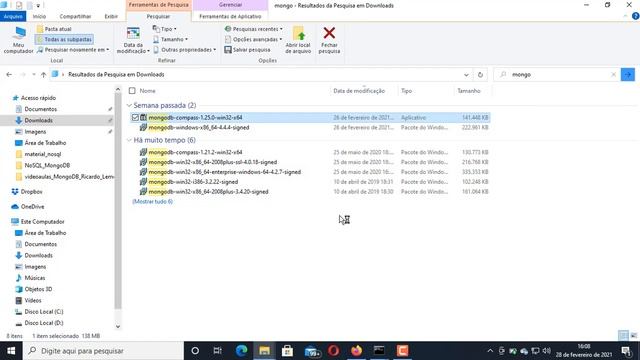The height and width of the screenshot is (360, 640).
Task: Open the Músicas folder
Action: click(35, 278)
